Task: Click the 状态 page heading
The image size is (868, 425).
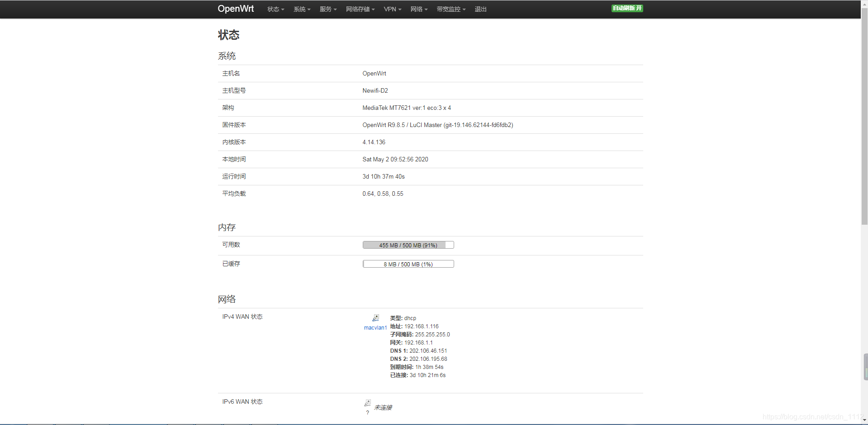Action: pyautogui.click(x=228, y=35)
